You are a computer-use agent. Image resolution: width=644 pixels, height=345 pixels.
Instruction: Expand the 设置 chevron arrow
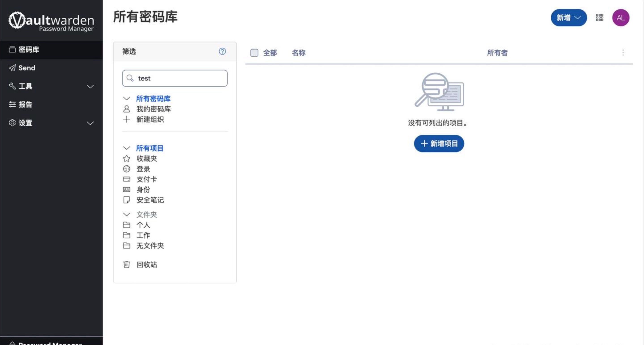click(90, 123)
